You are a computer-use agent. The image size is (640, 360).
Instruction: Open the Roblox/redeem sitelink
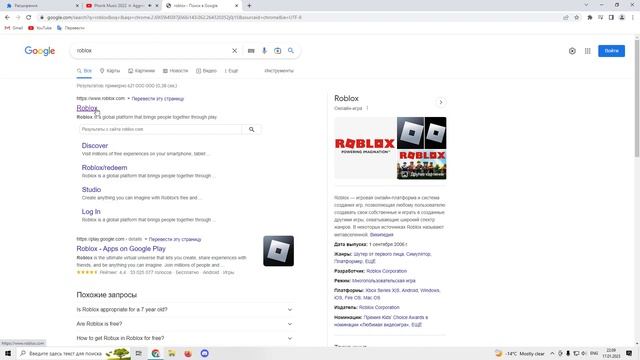pyautogui.click(x=104, y=168)
